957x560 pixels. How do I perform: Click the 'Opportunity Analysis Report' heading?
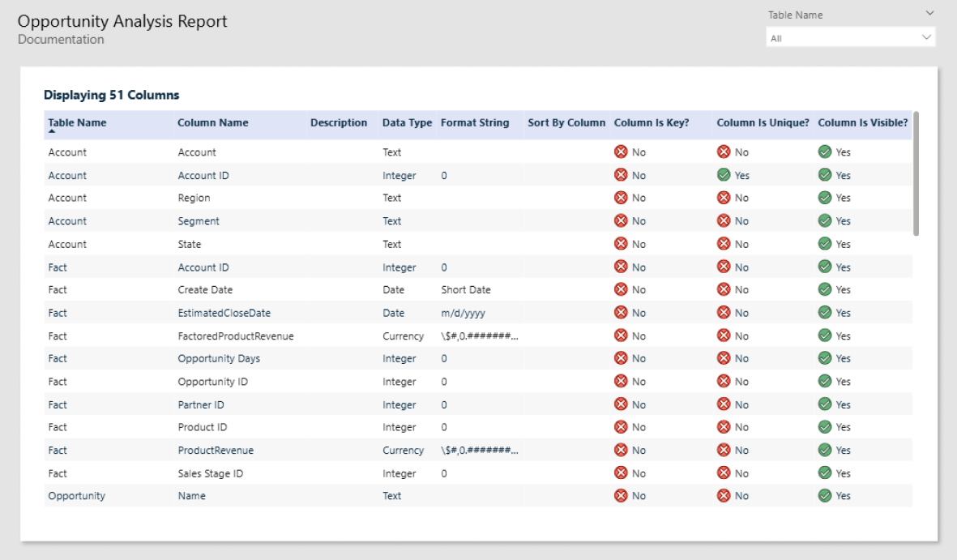(x=122, y=21)
